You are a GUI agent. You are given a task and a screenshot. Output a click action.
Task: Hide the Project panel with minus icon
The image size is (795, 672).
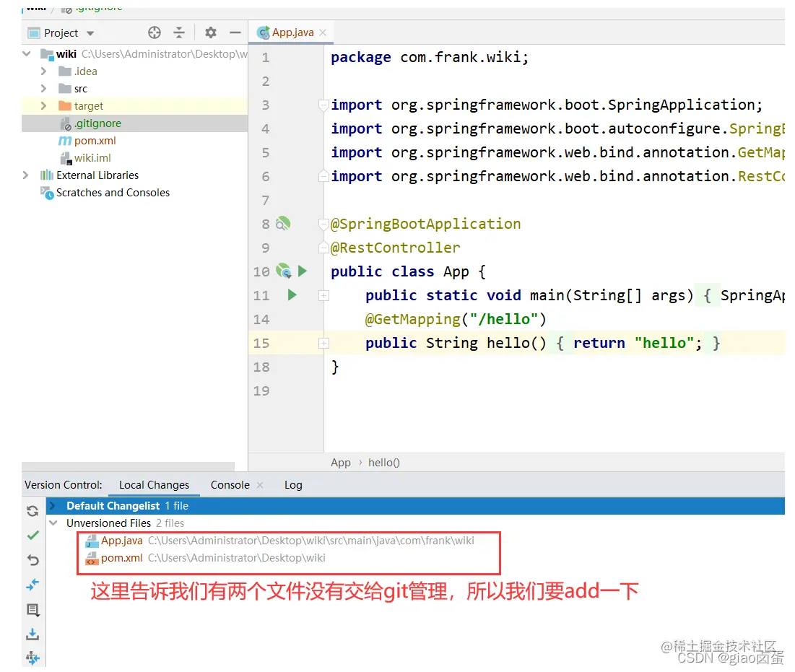(235, 33)
